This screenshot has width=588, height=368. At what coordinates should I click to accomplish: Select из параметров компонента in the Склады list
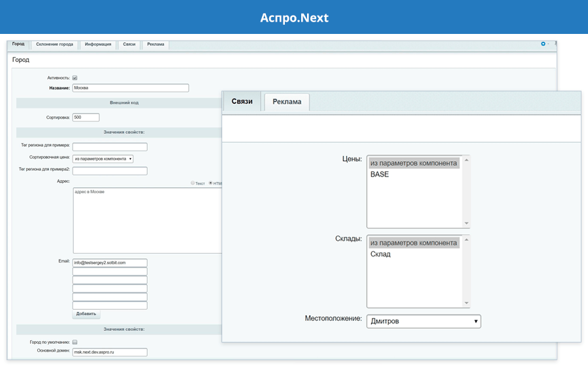pyautogui.click(x=414, y=243)
